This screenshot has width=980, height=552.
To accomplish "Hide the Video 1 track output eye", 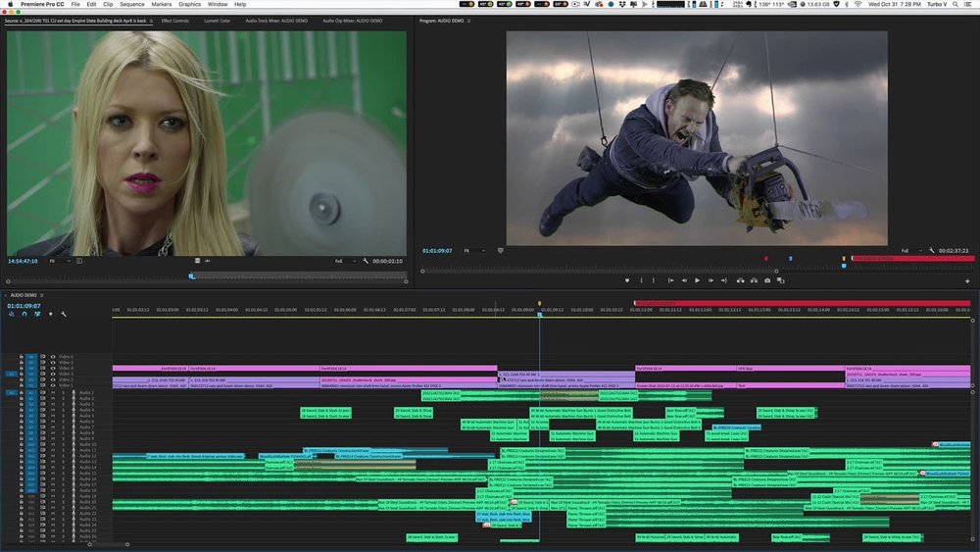I will pyautogui.click(x=53, y=385).
